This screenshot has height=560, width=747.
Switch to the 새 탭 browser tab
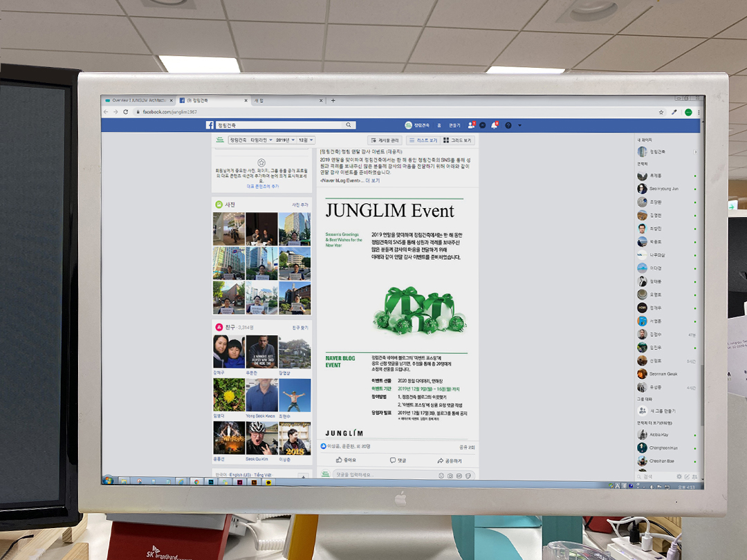288,100
